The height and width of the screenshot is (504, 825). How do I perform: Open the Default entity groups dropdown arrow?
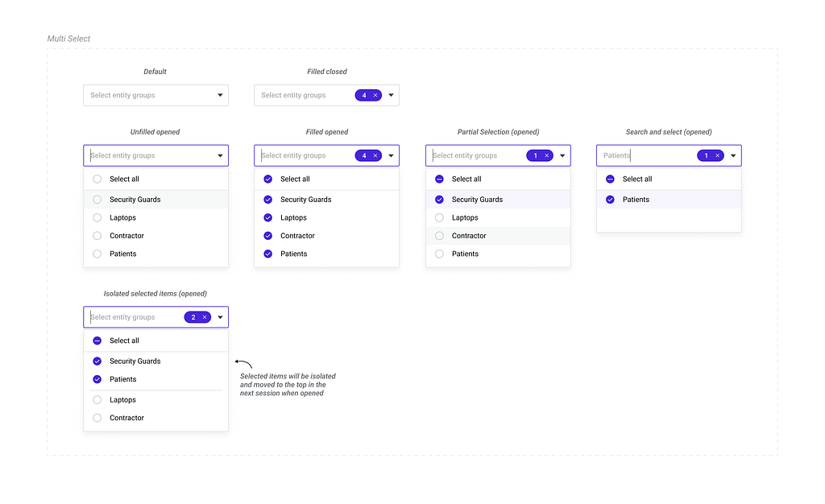coord(220,95)
